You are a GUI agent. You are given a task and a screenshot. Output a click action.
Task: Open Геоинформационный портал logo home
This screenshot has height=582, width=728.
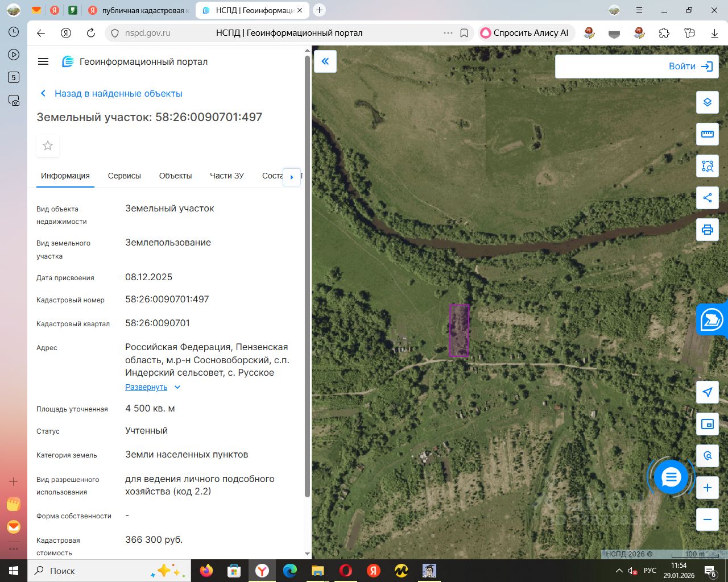[x=135, y=61]
